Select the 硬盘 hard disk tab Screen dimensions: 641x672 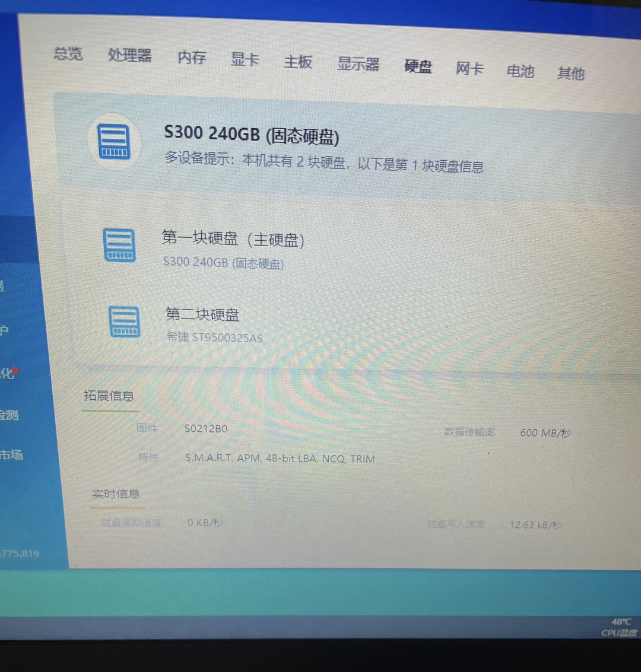(x=418, y=66)
